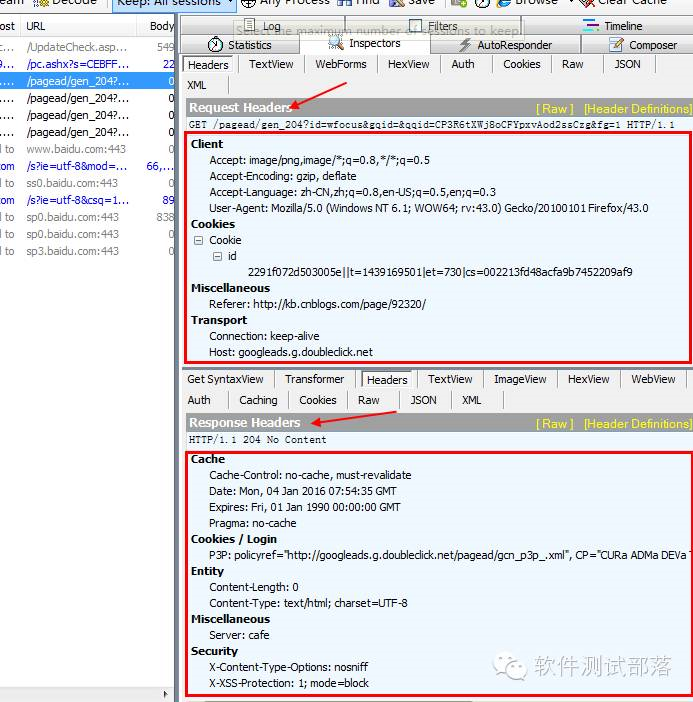Switch to the WebView tab
The width and height of the screenshot is (693, 702).
coord(653,379)
